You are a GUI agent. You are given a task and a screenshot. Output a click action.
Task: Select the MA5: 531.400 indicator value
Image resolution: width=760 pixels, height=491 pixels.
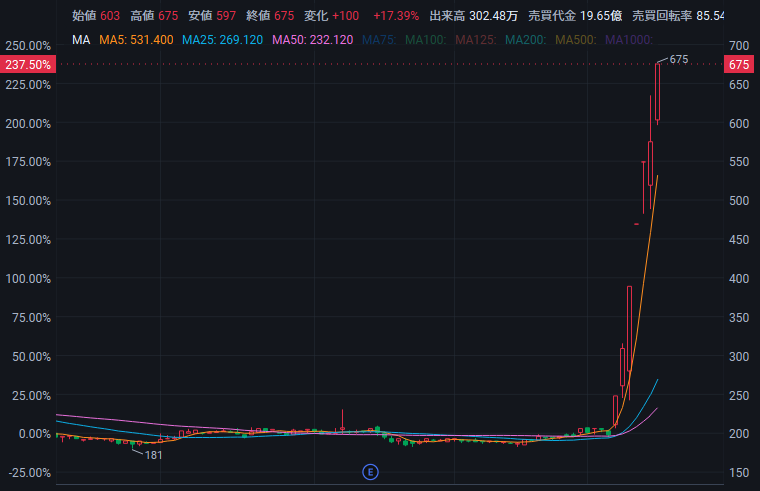pos(136,40)
